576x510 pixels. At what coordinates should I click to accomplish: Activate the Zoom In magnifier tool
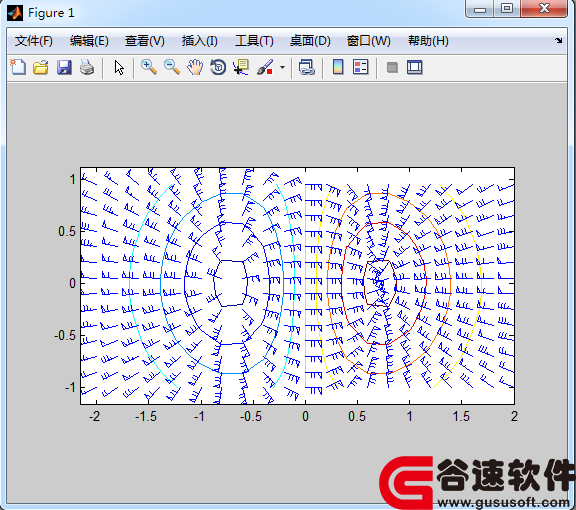[x=149, y=67]
